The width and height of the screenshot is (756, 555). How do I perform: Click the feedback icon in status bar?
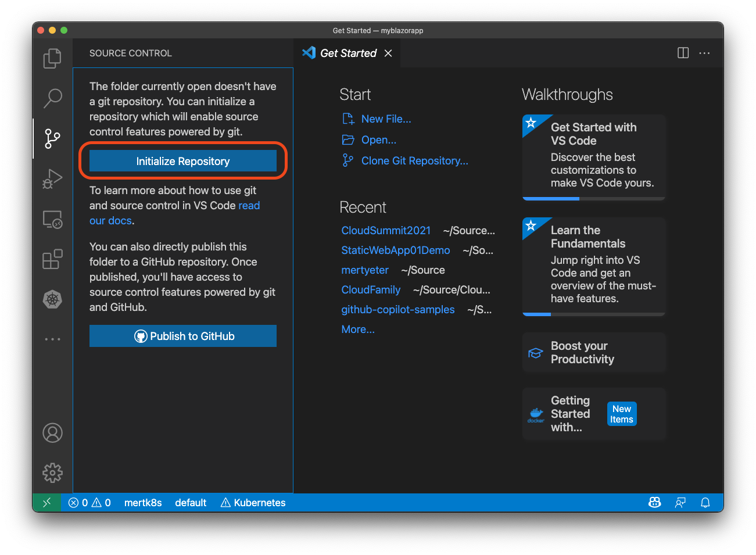point(680,503)
